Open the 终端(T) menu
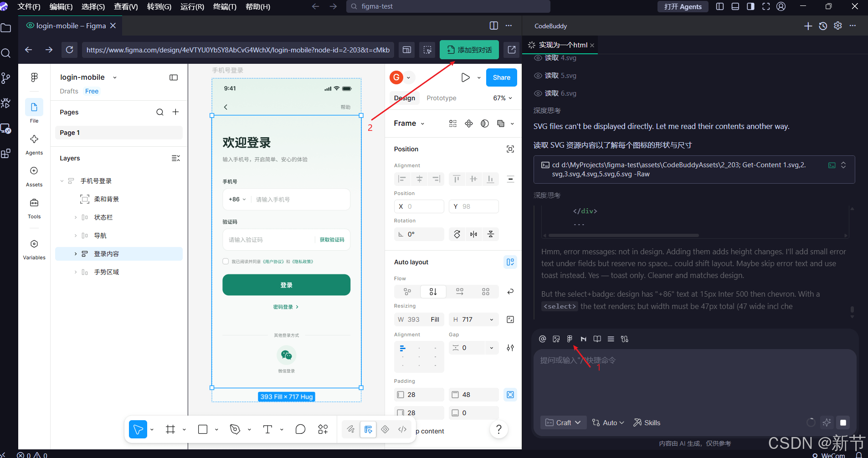The image size is (868, 458). (x=225, y=6)
